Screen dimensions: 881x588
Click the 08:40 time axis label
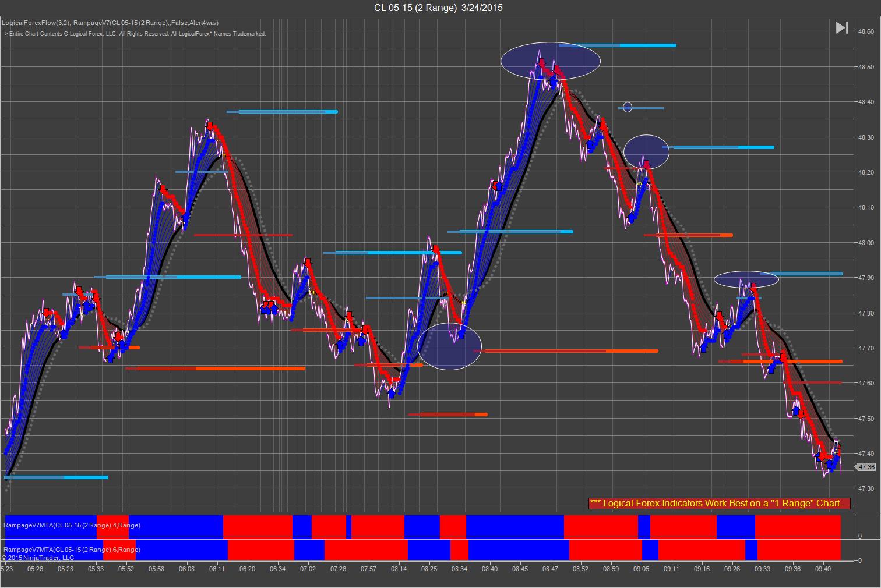pyautogui.click(x=490, y=569)
